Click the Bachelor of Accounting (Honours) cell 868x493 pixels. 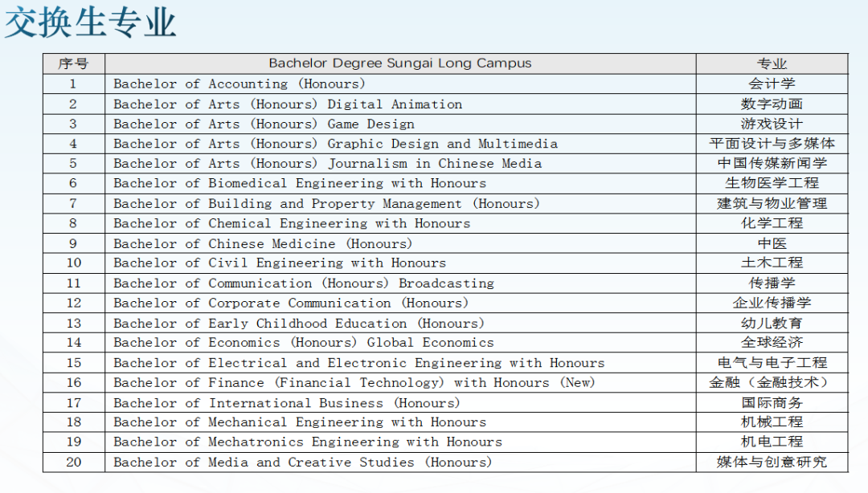(x=240, y=84)
